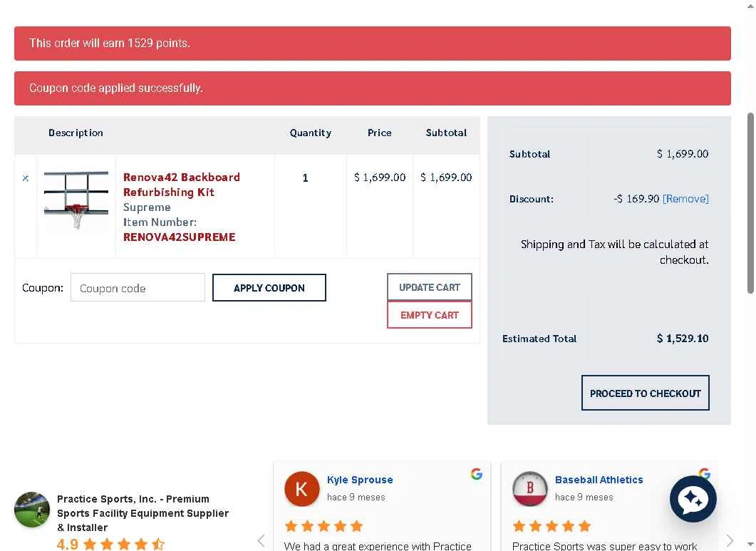Image resolution: width=756 pixels, height=551 pixels.
Task: Click the Subtotal column header
Action: click(446, 133)
